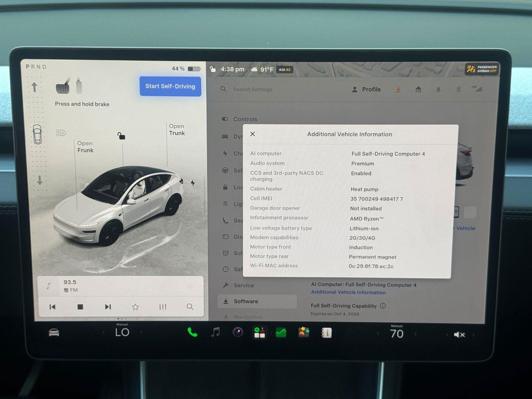Tap the Heat pump cabin heater value
532x399 pixels.
tap(364, 189)
